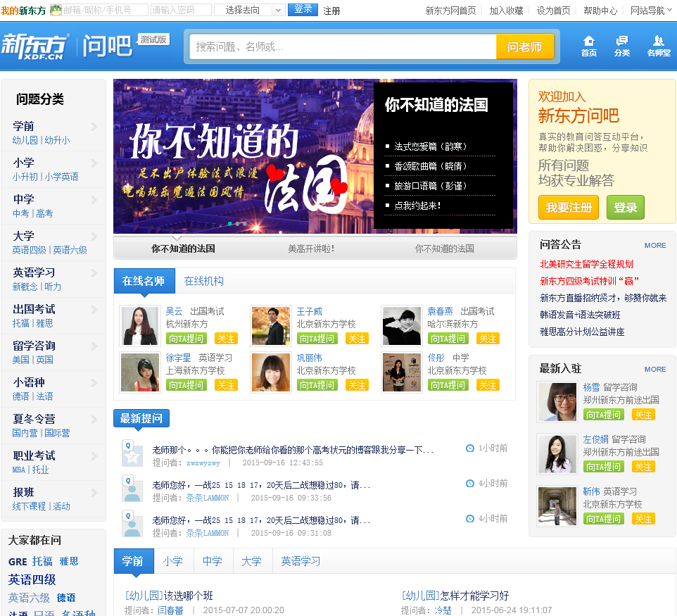The width and height of the screenshot is (677, 616).
Task: Click question icon next to zwzwyzwy's question
Action: (x=132, y=453)
